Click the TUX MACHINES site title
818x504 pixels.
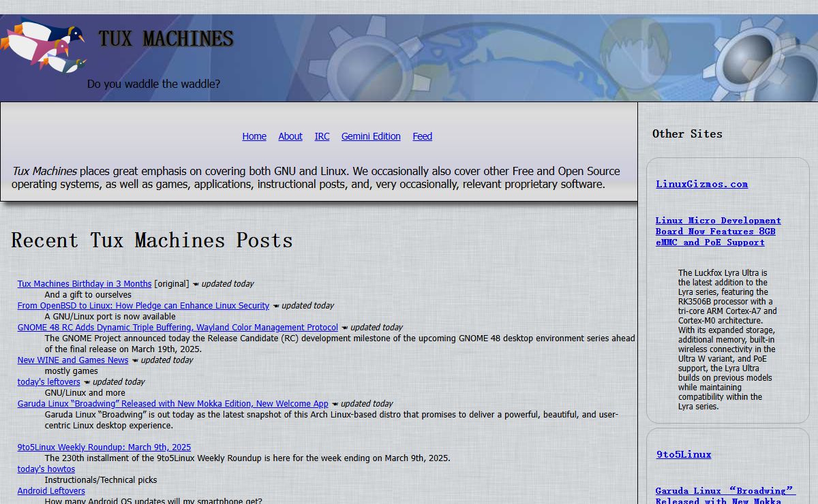(166, 39)
